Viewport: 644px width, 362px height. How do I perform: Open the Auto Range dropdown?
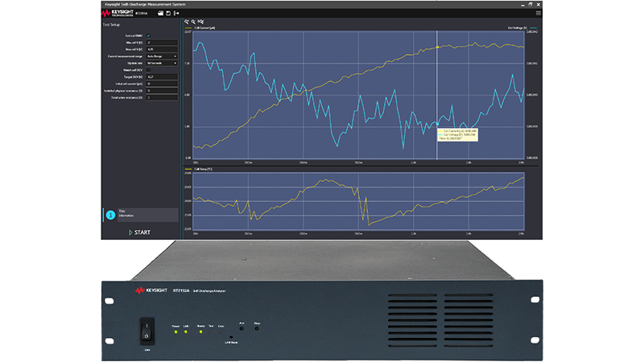point(162,56)
